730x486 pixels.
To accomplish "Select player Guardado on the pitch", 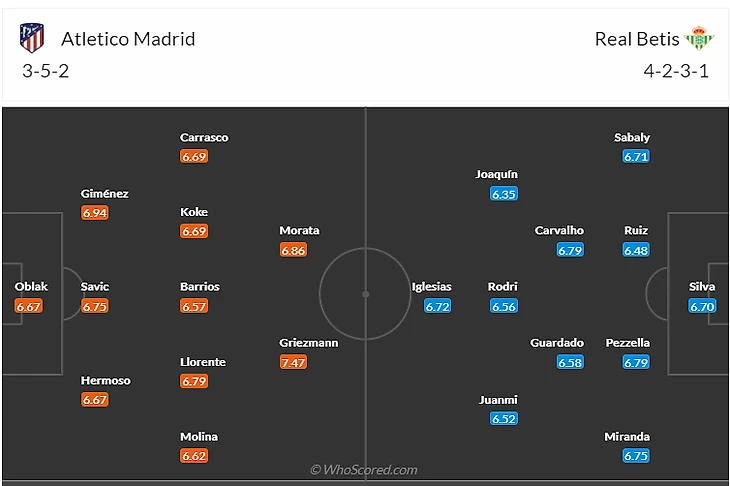I will tap(555, 343).
